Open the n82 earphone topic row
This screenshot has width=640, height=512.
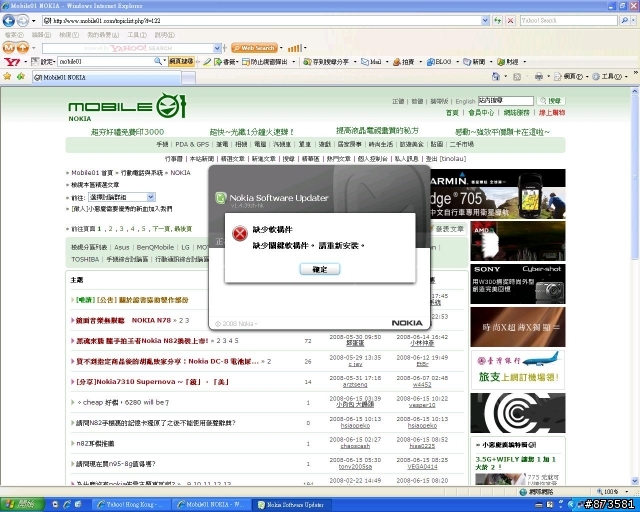(95, 443)
